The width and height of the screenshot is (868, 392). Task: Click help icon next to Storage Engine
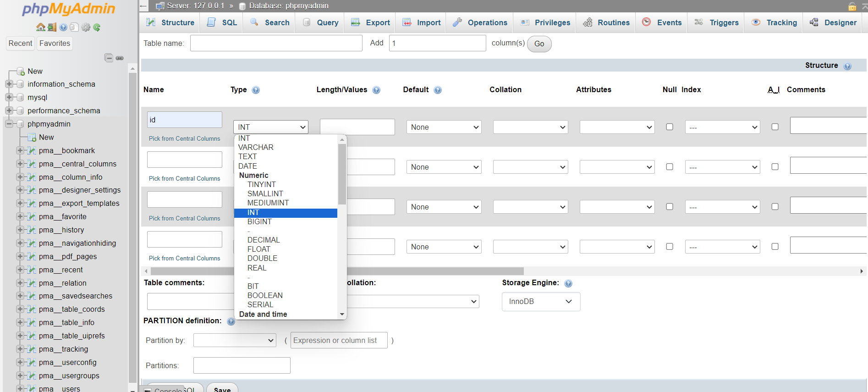point(568,283)
